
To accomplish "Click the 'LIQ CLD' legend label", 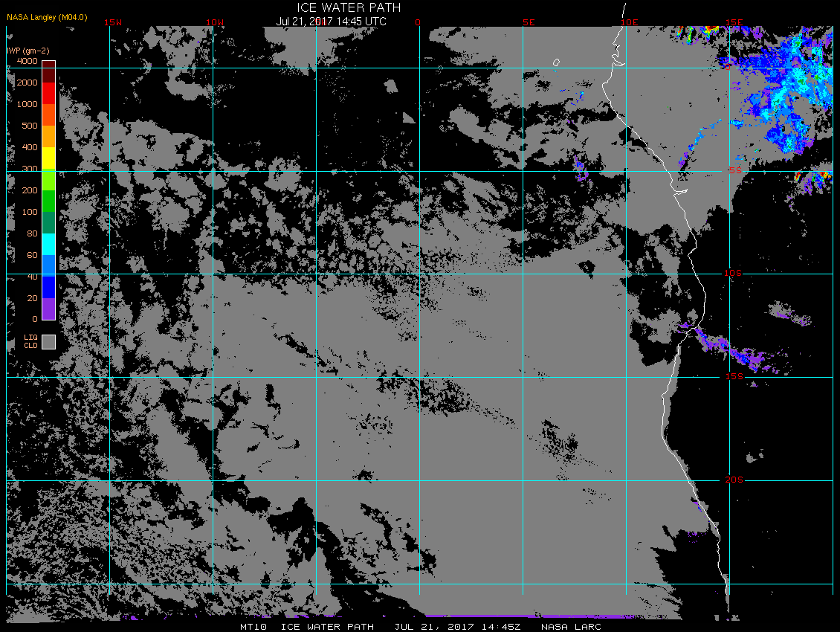I will coord(30,341).
